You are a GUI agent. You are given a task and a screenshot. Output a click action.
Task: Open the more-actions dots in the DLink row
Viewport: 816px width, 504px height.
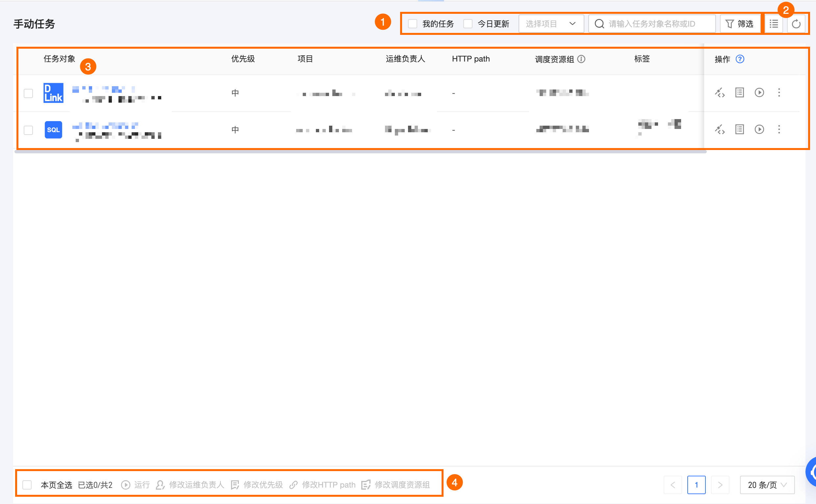pyautogui.click(x=779, y=93)
